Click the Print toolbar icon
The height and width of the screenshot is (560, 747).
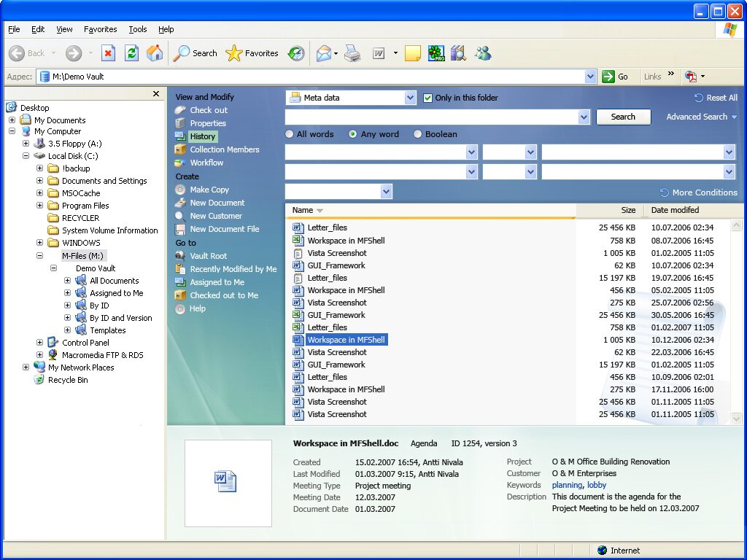pyautogui.click(x=352, y=53)
